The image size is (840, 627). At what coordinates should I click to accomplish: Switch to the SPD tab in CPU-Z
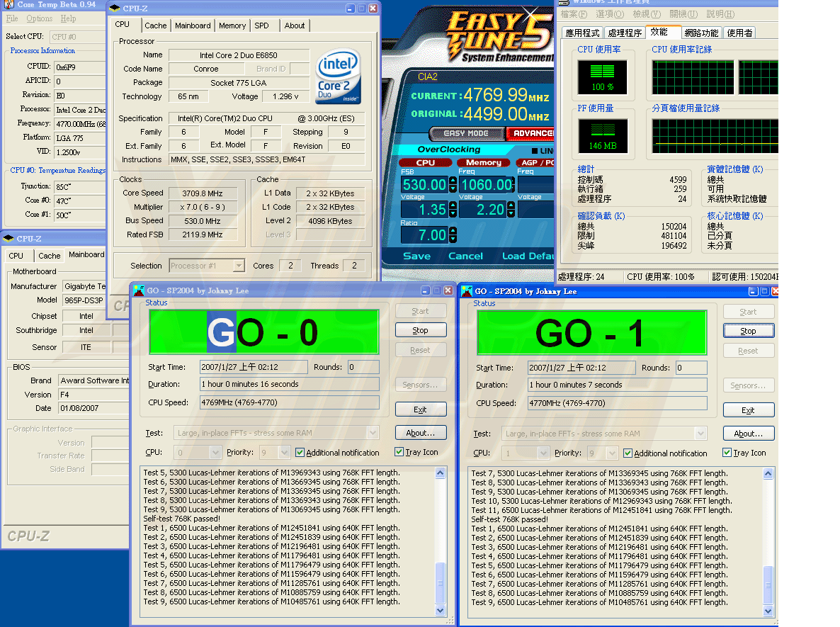(x=262, y=26)
